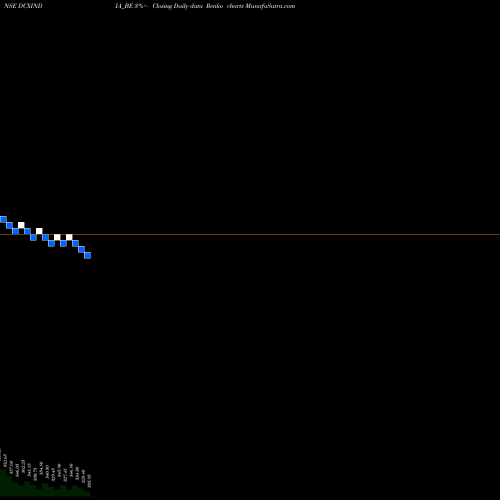The image size is (500, 500).
Task: Select the leftmost white Renko brick
Action: (x=21, y=225)
